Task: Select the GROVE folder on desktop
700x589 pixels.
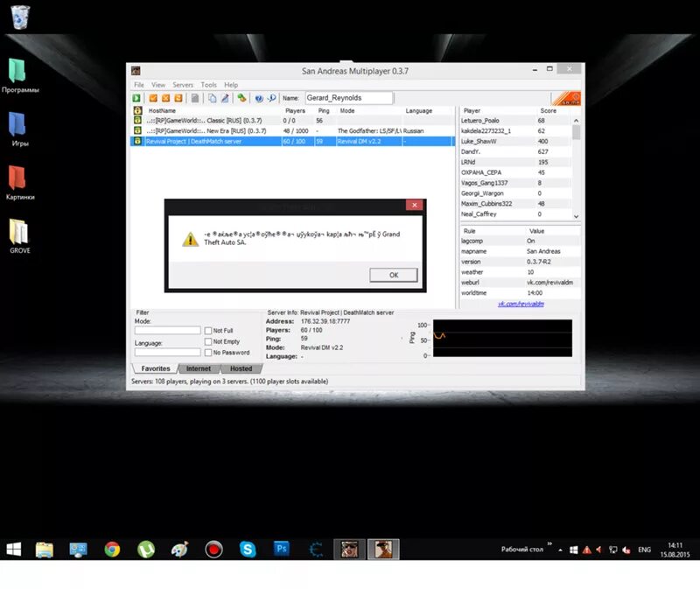Action: (19, 236)
